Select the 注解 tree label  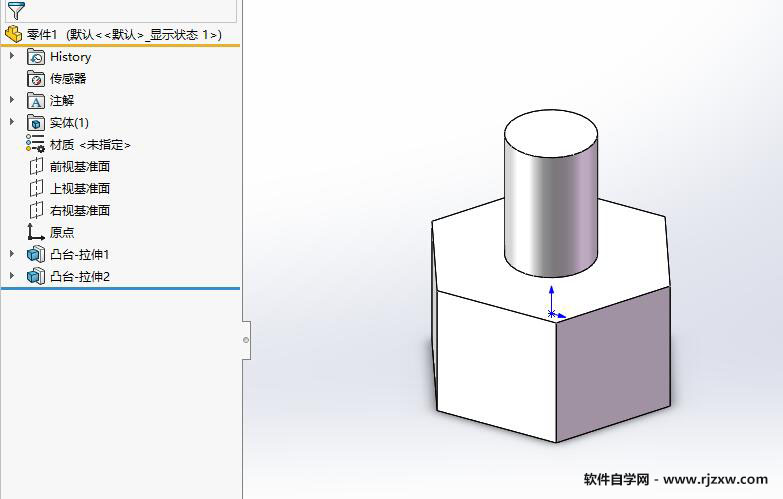click(x=62, y=101)
